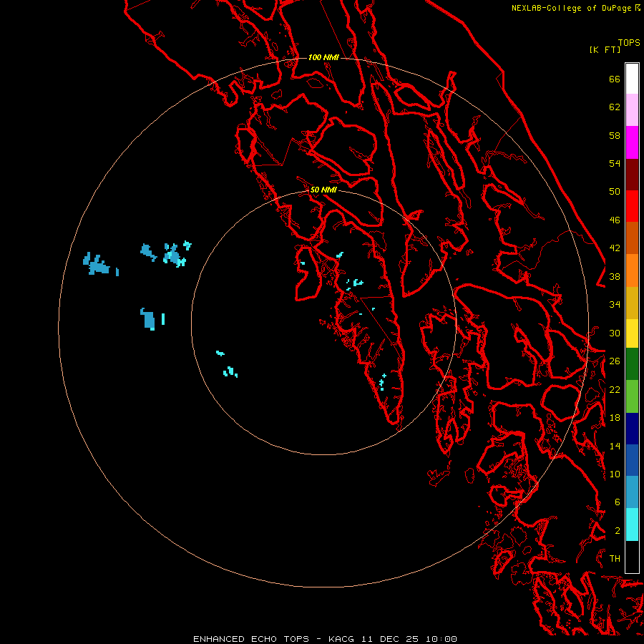
Task: Click the gold 34 kft legend swatch
Action: [x=632, y=303]
